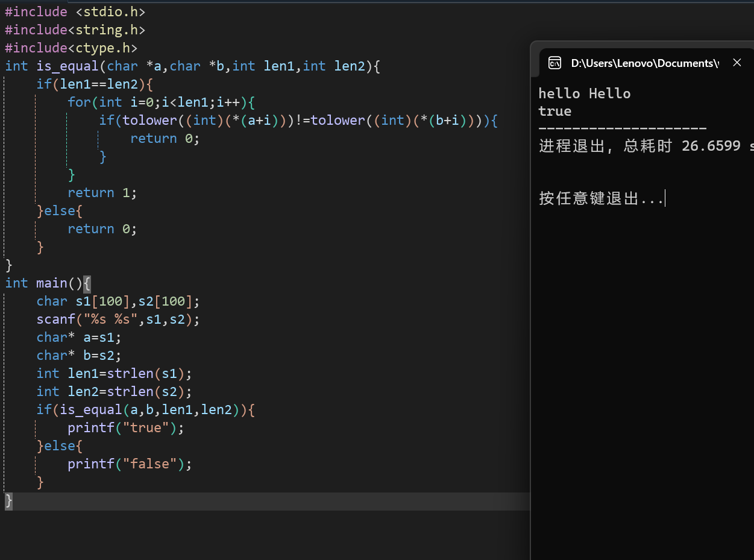
Task: Click the 'char* b=s2;' line
Action: tap(79, 355)
